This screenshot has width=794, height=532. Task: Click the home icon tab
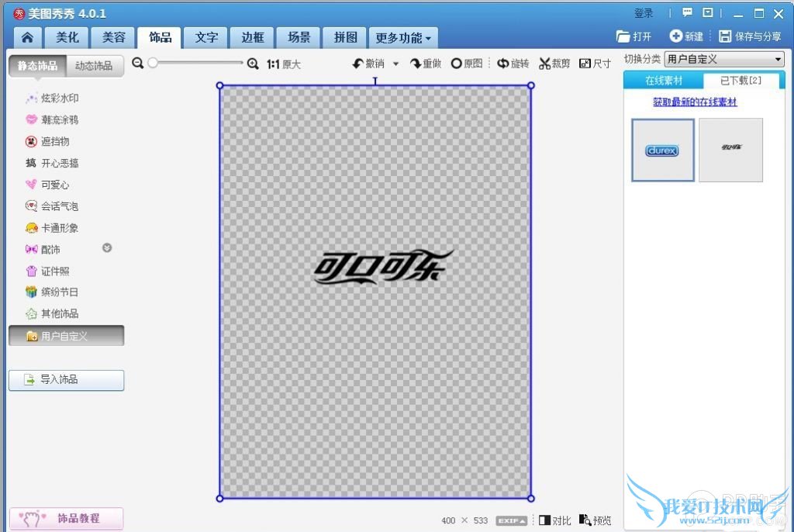pyautogui.click(x=28, y=37)
